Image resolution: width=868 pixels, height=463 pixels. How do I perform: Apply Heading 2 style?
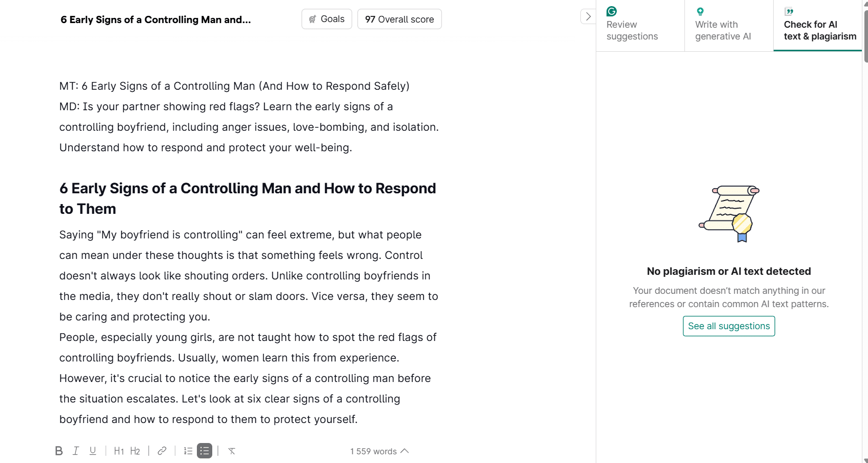135,451
